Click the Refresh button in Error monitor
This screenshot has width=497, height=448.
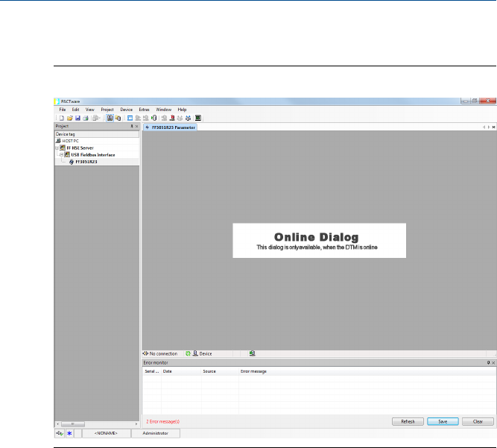pyautogui.click(x=408, y=421)
